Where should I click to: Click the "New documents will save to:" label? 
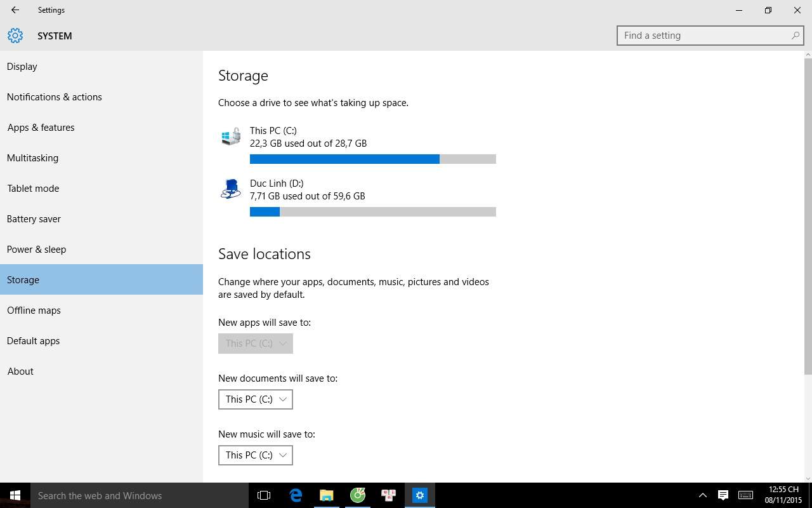(278, 378)
